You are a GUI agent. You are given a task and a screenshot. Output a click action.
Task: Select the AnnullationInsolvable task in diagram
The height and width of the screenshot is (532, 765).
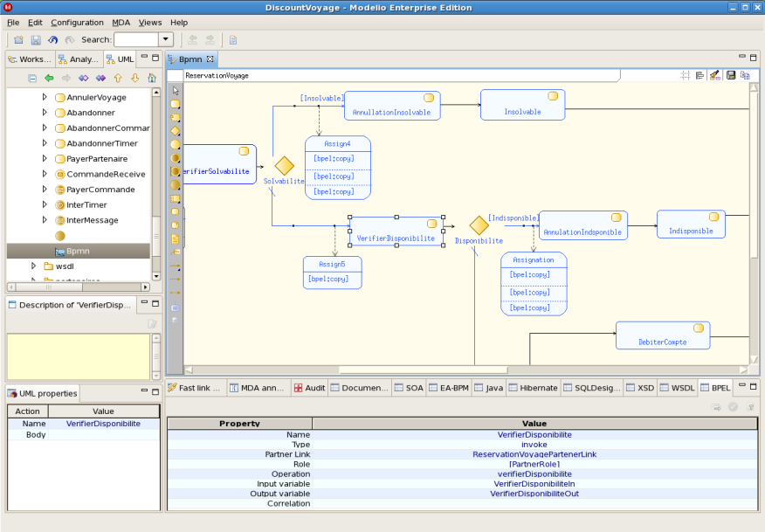(392, 106)
